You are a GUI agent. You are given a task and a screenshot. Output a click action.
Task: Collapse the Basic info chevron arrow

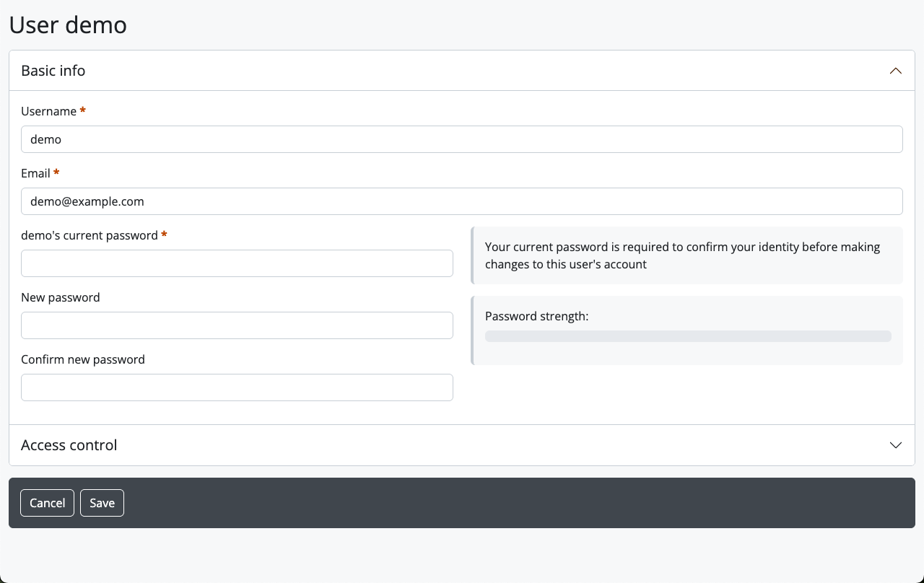pos(895,71)
